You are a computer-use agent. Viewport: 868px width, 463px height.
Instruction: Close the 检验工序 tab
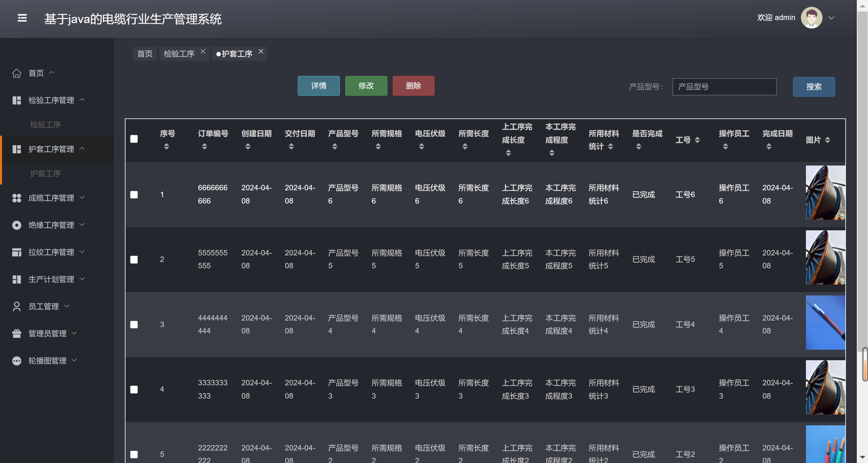pyautogui.click(x=203, y=52)
